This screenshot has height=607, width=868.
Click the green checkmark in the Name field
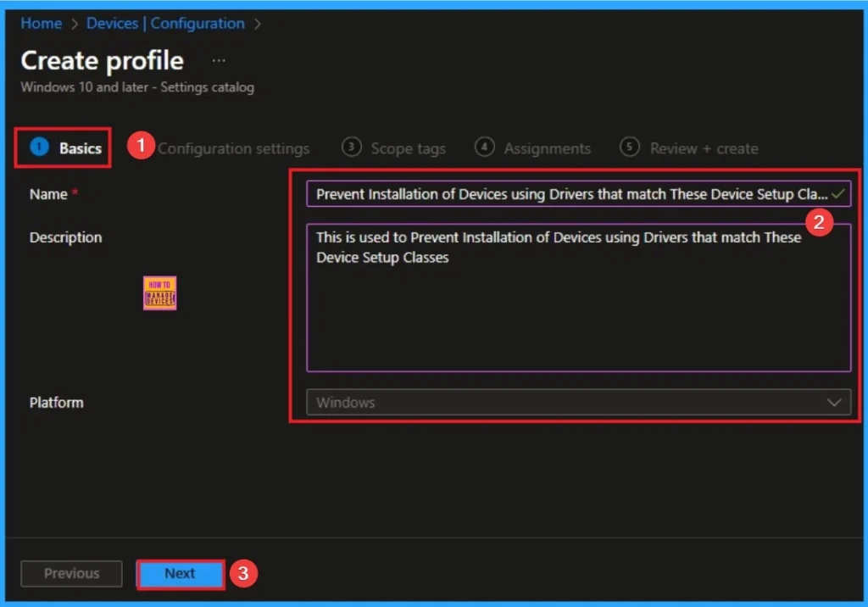[x=836, y=193]
